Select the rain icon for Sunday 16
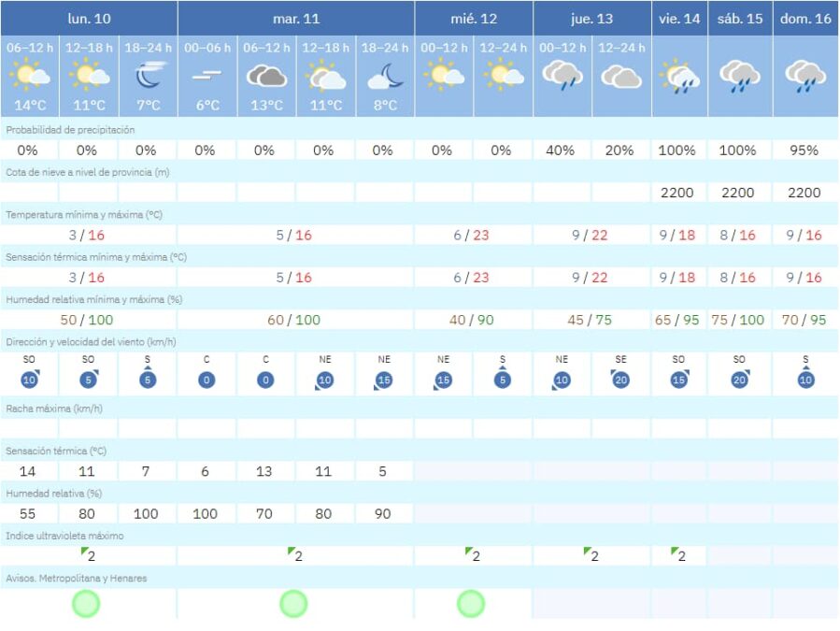Image resolution: width=840 pixels, height=631 pixels. pos(805,75)
